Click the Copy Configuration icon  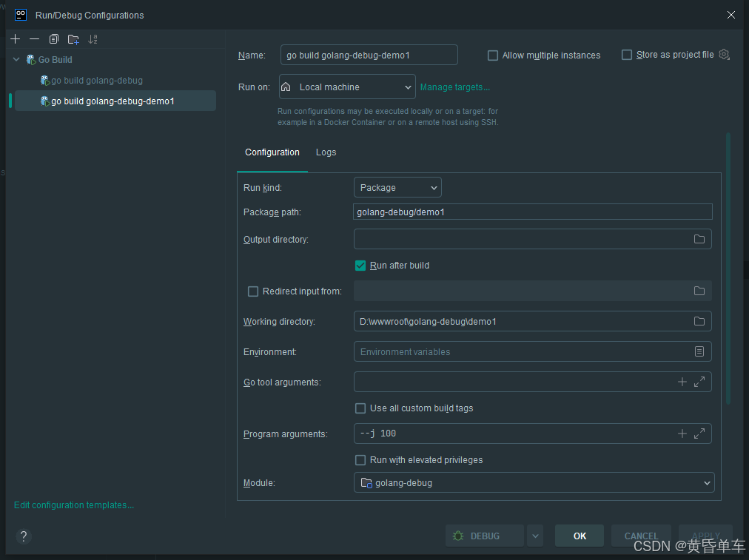(x=54, y=39)
